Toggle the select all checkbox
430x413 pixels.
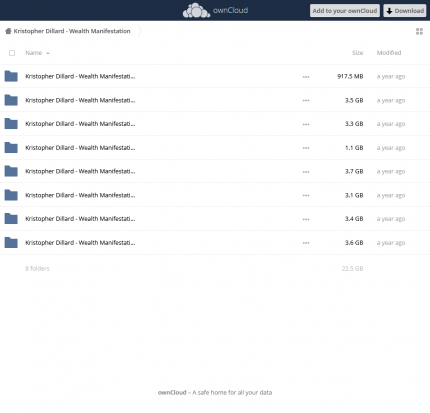[12, 53]
